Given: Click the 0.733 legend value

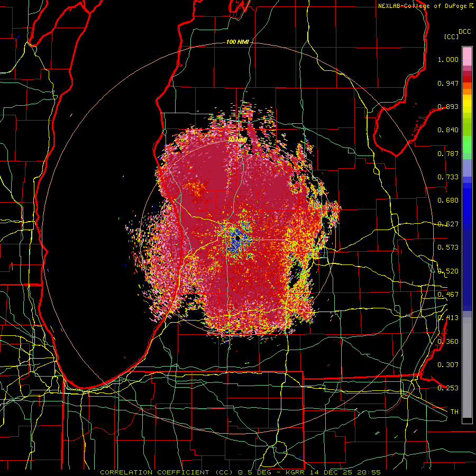Looking at the screenshot, I should (x=448, y=177).
